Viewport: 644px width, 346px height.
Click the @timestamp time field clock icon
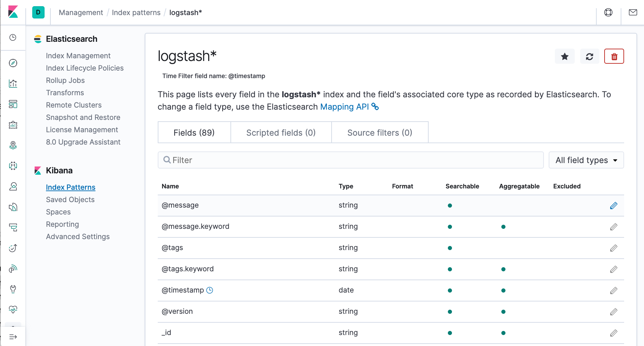point(210,290)
